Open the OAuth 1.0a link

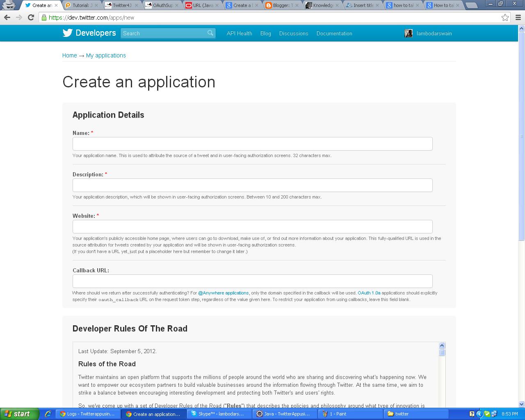pyautogui.click(x=369, y=293)
